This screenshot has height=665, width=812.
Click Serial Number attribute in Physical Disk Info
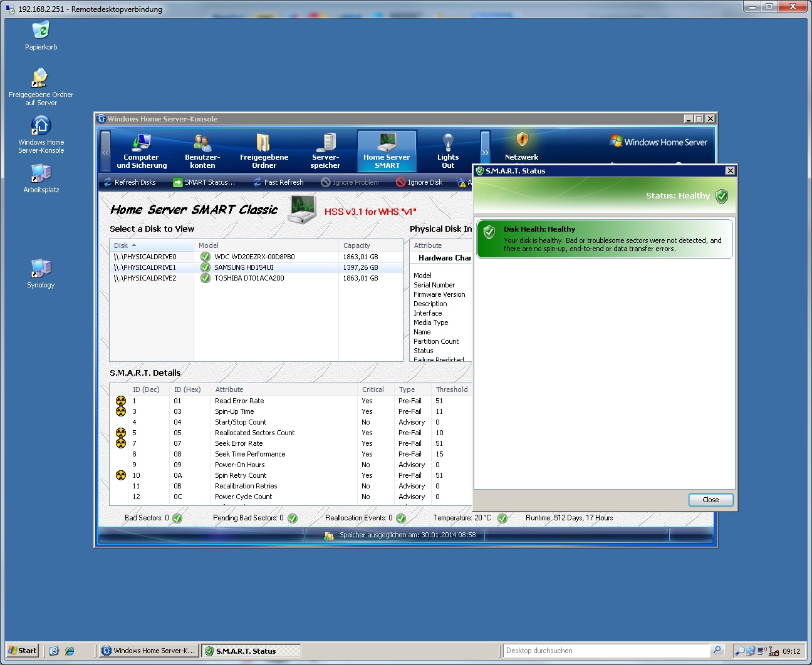click(434, 285)
